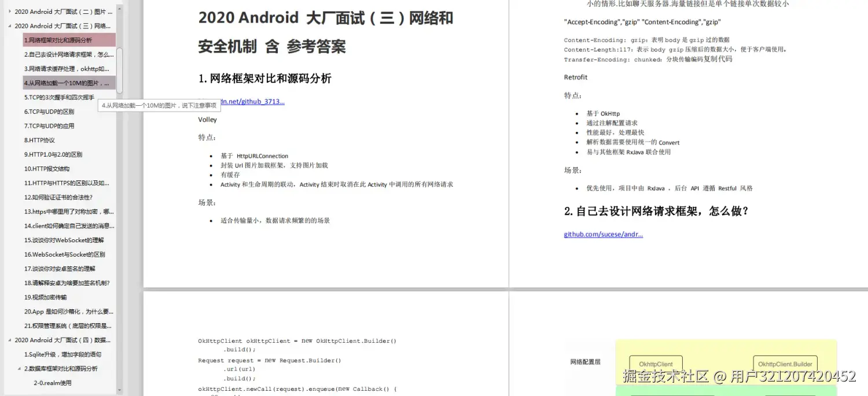
Task: Open bookmark 7.TCP与UDP的应用
Action: (49, 126)
